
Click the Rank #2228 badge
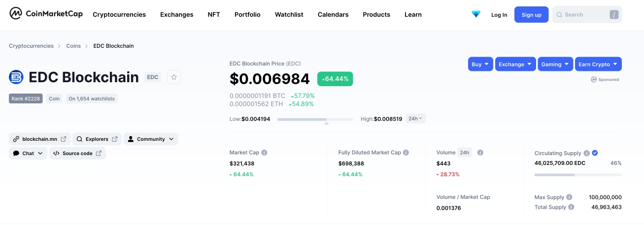(26, 98)
